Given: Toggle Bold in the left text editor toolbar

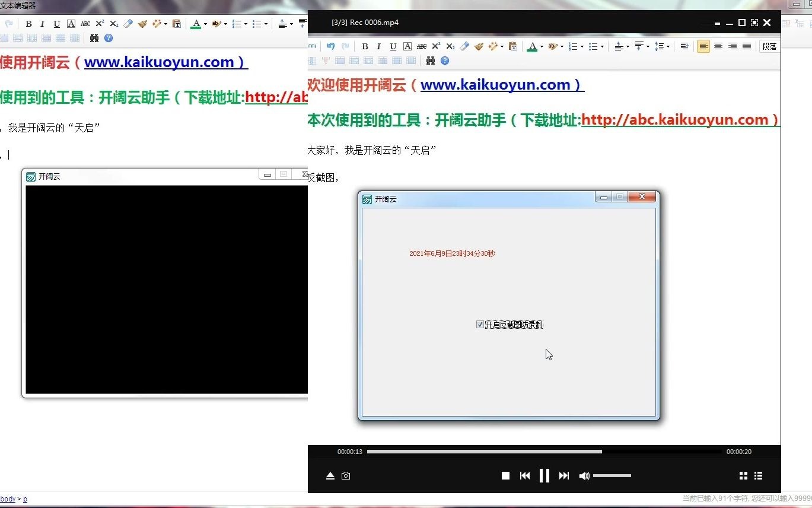Looking at the screenshot, I should coord(28,24).
